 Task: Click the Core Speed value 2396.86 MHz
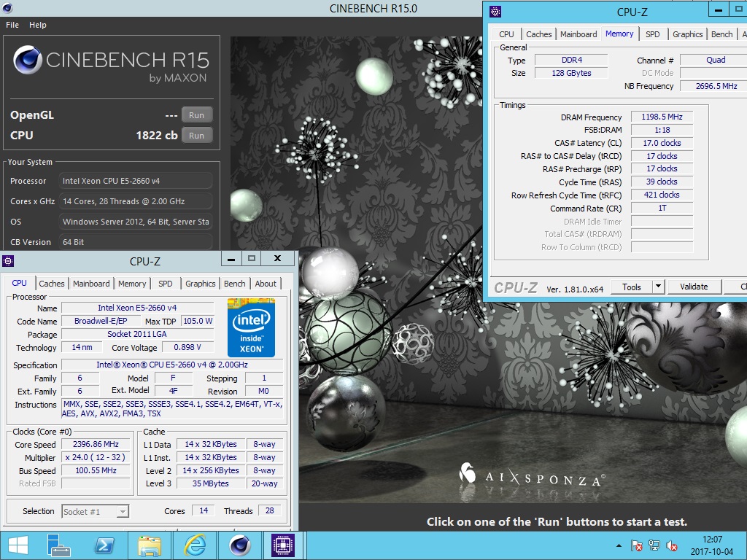click(x=96, y=444)
